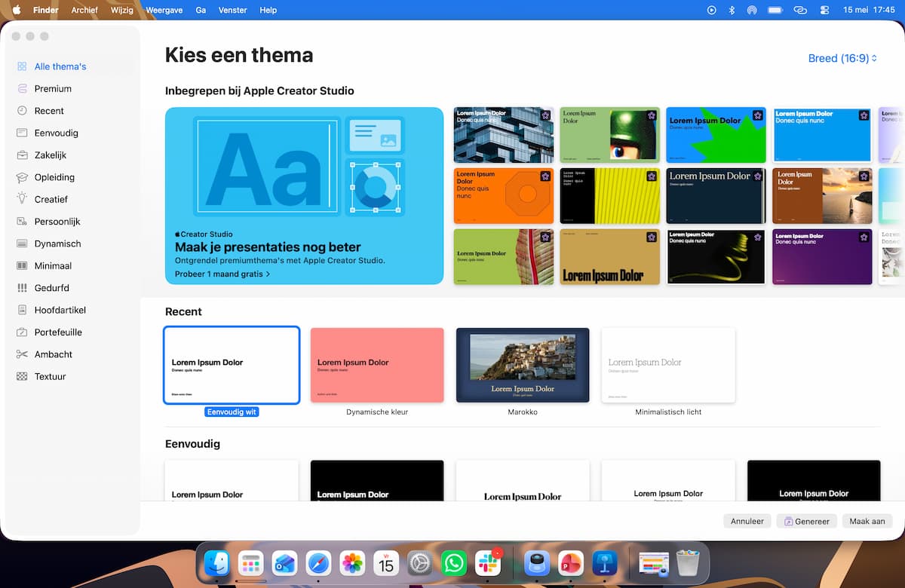Open Slack from the Dock
Viewport: 905px width, 588px height.
pyautogui.click(x=488, y=563)
